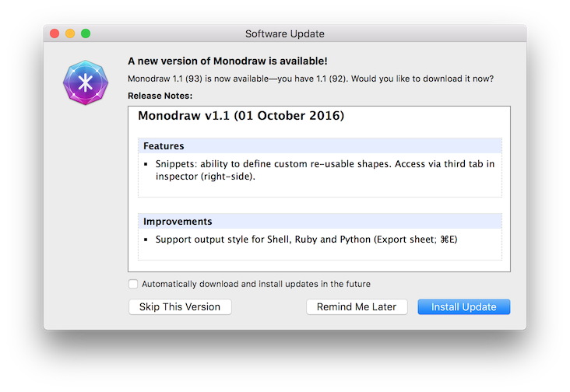Click the Snippets feature bullet text
Image resolution: width=570 pixels, height=392 pixels.
(325, 170)
